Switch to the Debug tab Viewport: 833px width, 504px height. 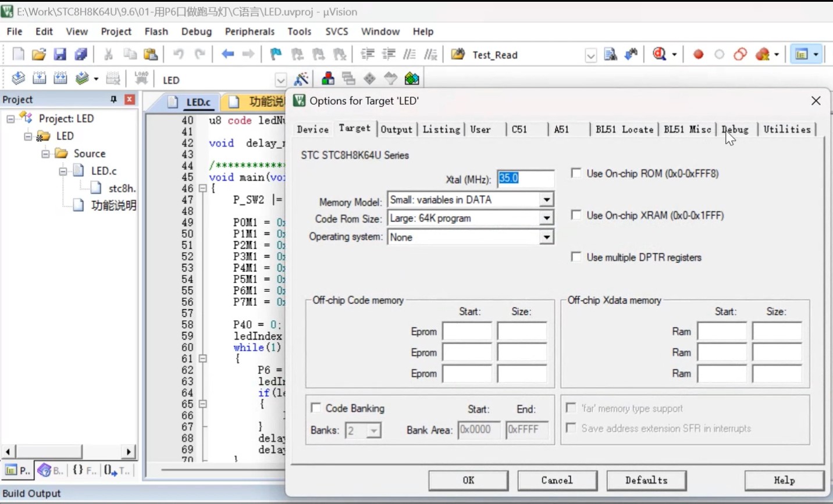(x=735, y=129)
